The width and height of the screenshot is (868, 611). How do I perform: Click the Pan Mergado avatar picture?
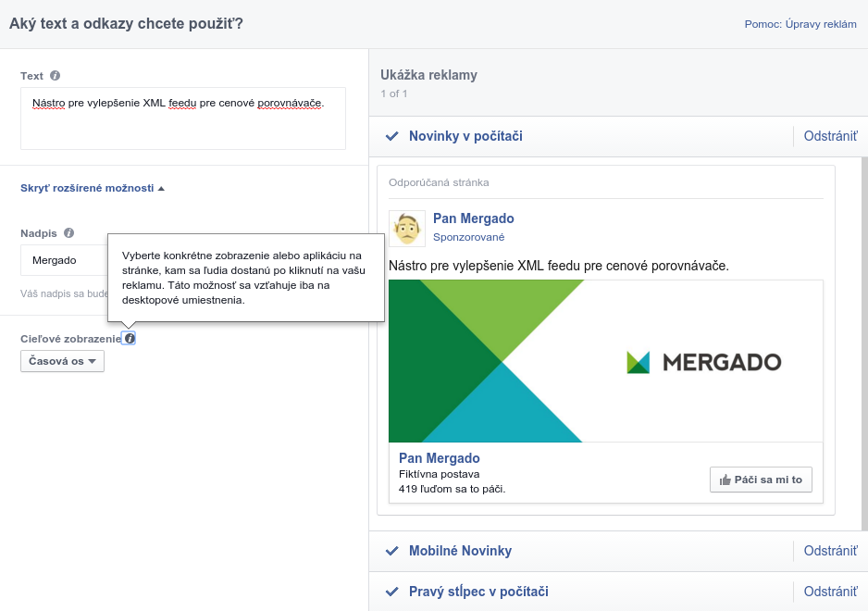(407, 229)
